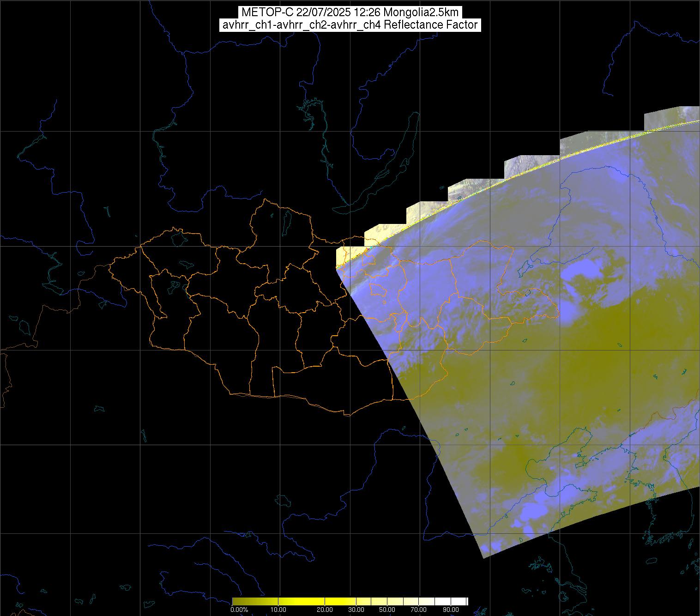This screenshot has height=616, width=700.
Task: Click the 50.00 tick label on the colorbar
Action: tap(387, 610)
